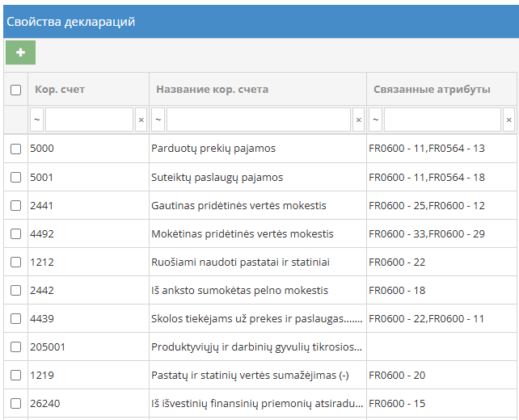Click account number 1212
The width and height of the screenshot is (519, 420).
coord(42,262)
